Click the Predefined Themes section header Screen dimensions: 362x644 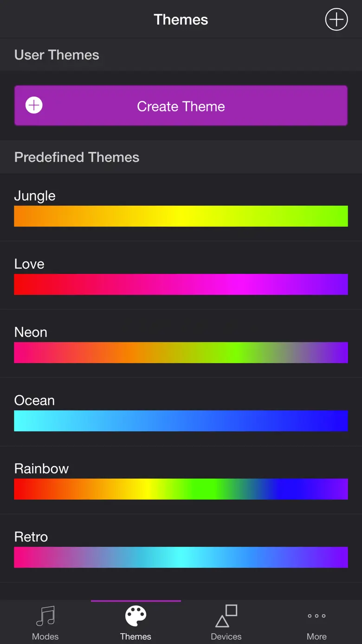[x=77, y=157]
